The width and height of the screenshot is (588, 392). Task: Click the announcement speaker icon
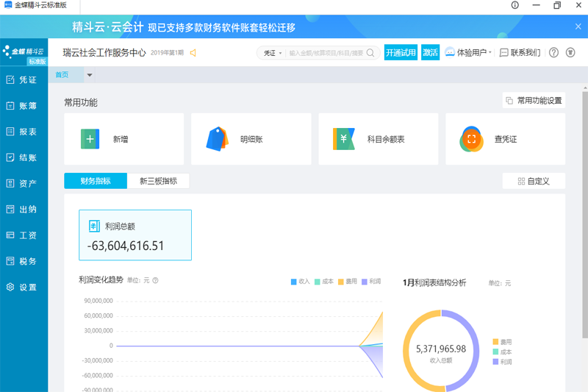[193, 53]
